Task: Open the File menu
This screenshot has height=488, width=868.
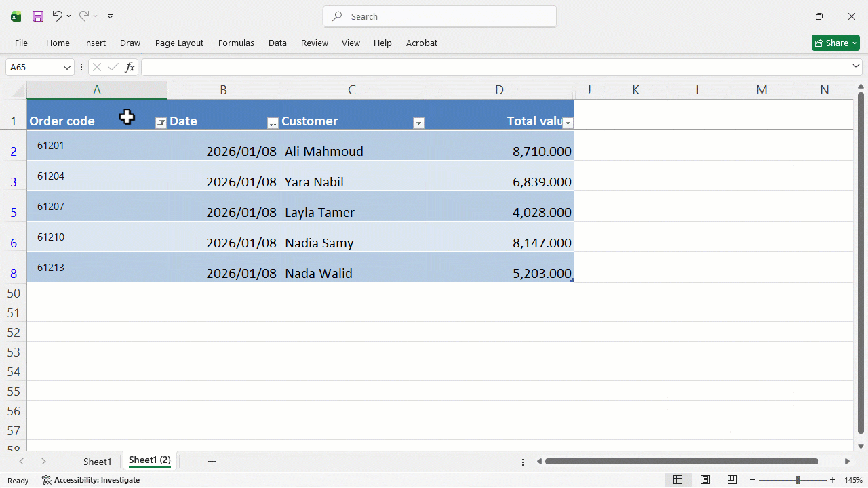Action: [x=21, y=43]
